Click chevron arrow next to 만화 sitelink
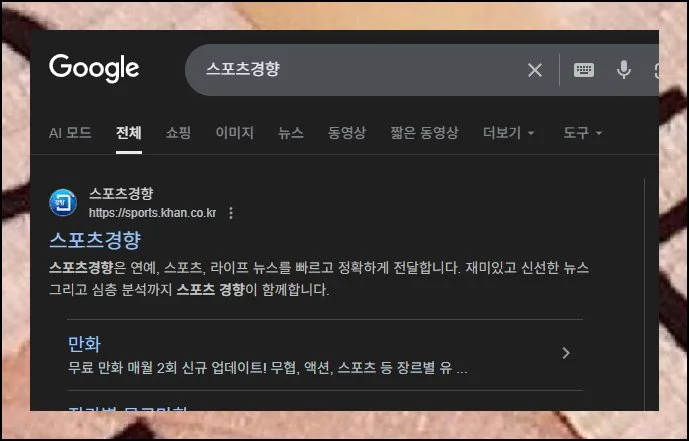Screen dimensions: 689x441 coord(566,353)
